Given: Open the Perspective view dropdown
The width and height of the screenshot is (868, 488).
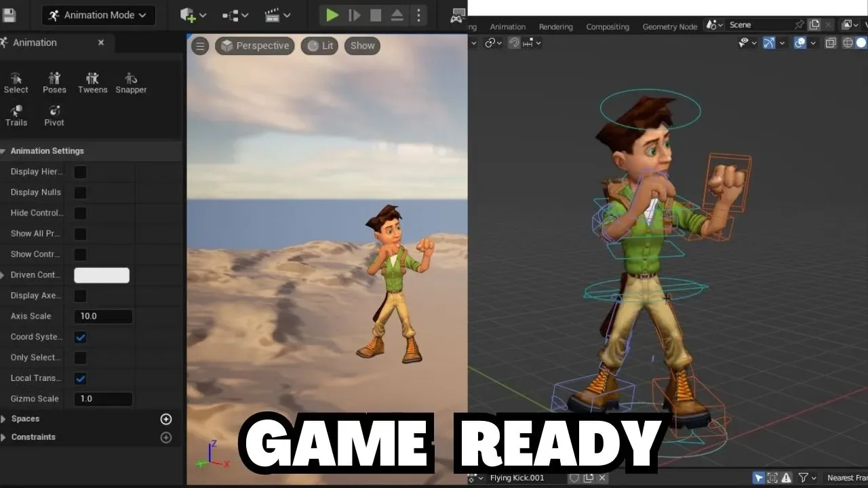Looking at the screenshot, I should [254, 45].
